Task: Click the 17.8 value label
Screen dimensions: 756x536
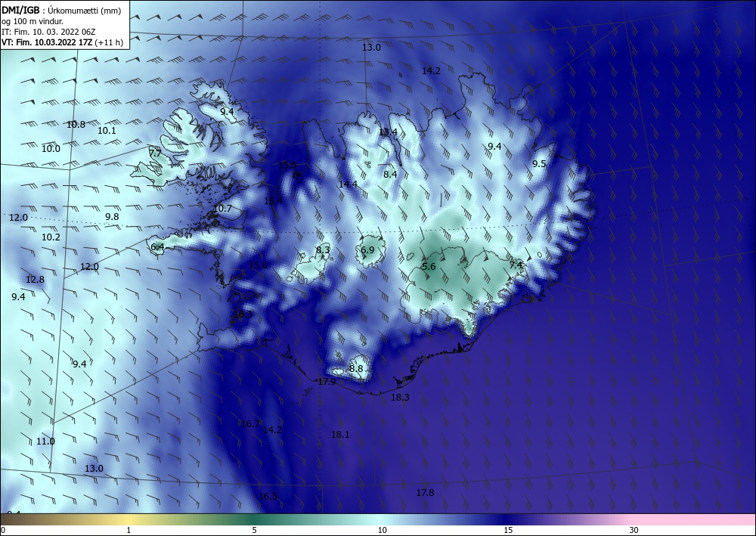Action: click(425, 493)
